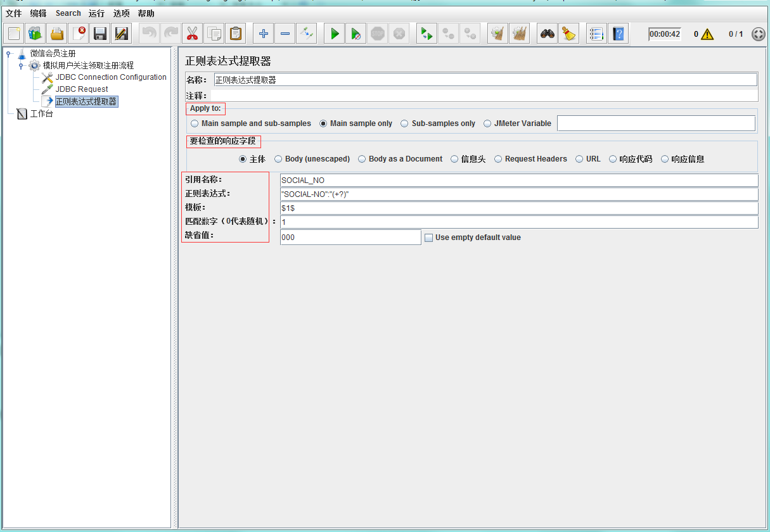The height and width of the screenshot is (532, 770).
Task: Click the New test plan icon
Action: tap(14, 34)
